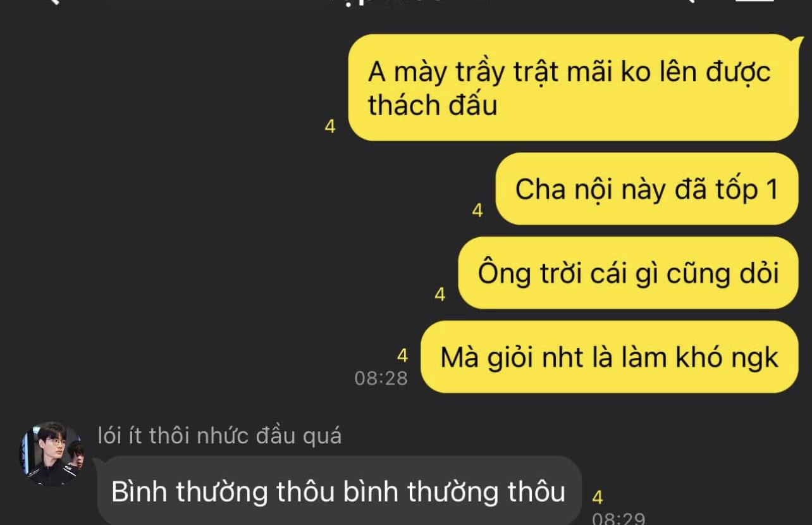Viewport: 812px width, 525px height.
Task: Open the sender name 'lói ít thôi nhức đầu quá'
Action: tap(220, 436)
